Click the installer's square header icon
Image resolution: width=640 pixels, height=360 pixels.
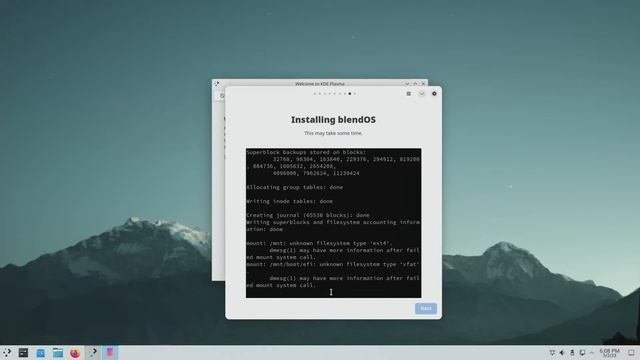pyautogui.click(x=409, y=94)
